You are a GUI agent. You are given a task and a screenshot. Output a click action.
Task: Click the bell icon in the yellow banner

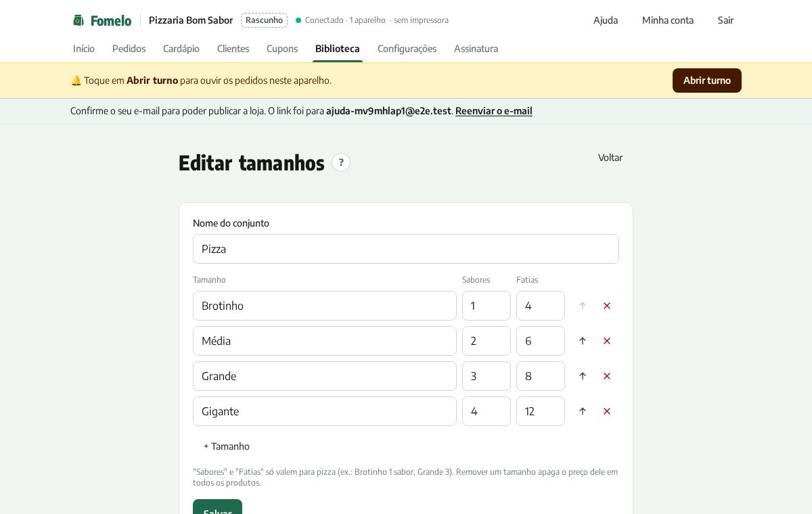point(76,80)
